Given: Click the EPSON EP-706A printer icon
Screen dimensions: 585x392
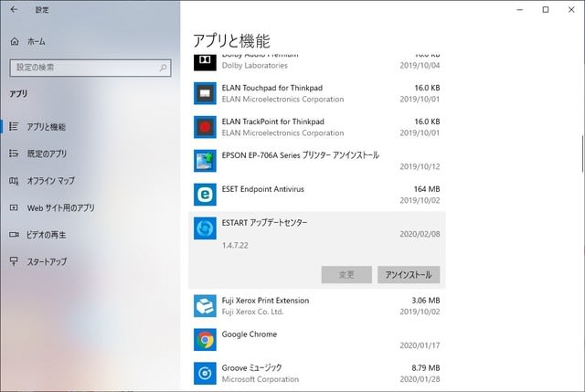Looking at the screenshot, I should [x=205, y=161].
